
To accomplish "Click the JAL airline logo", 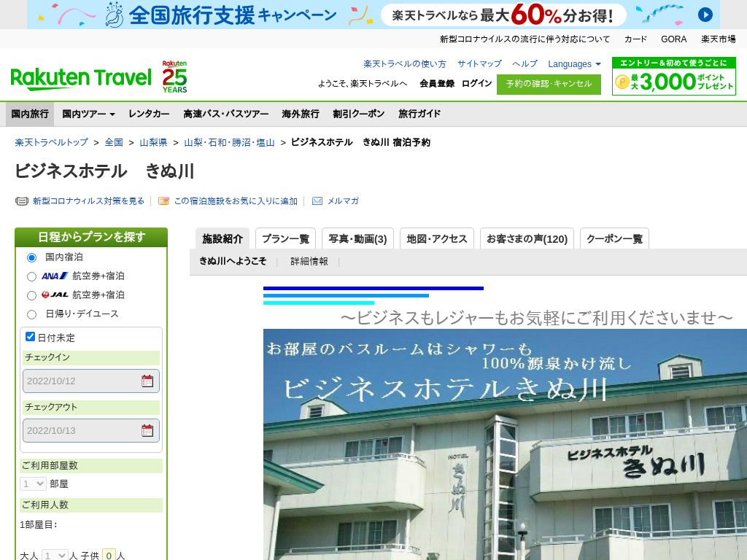I will tap(55, 295).
